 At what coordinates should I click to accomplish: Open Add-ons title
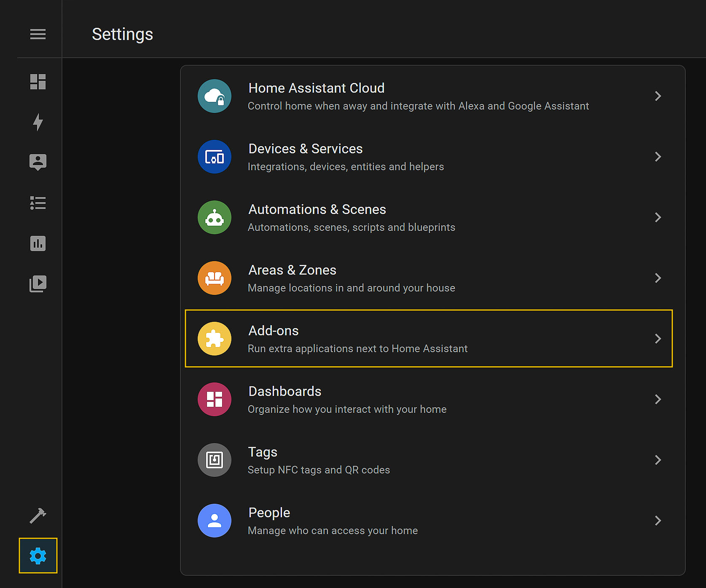click(x=274, y=331)
